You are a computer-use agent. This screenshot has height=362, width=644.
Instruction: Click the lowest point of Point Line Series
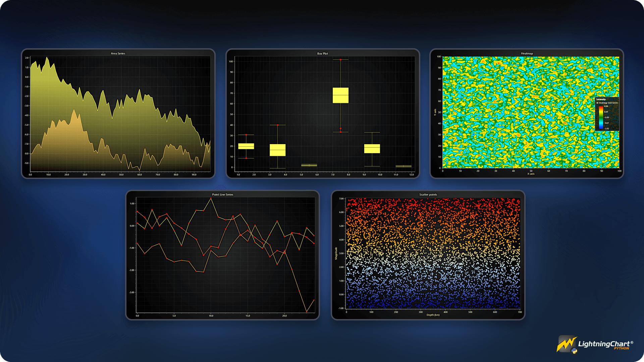point(307,312)
